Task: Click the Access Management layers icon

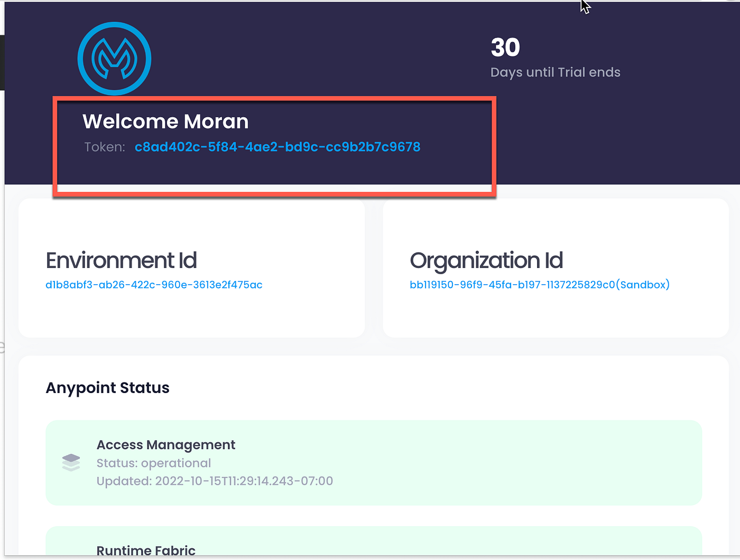Action: coord(71,462)
